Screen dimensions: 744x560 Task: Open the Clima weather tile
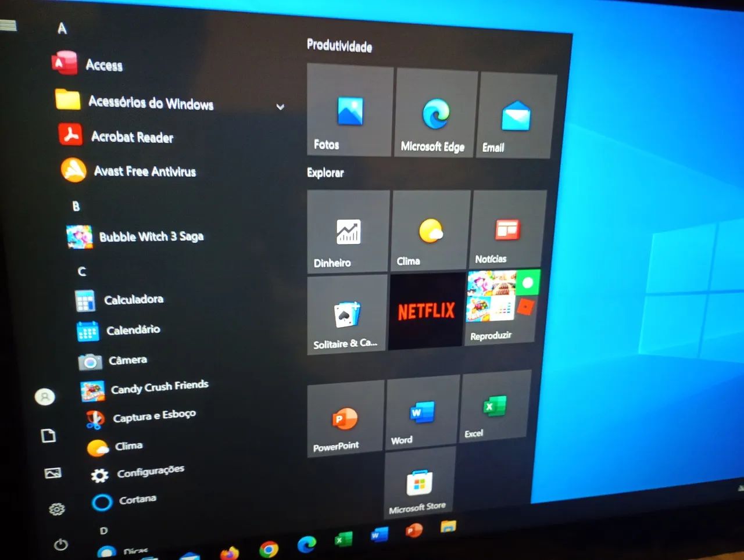(x=430, y=230)
